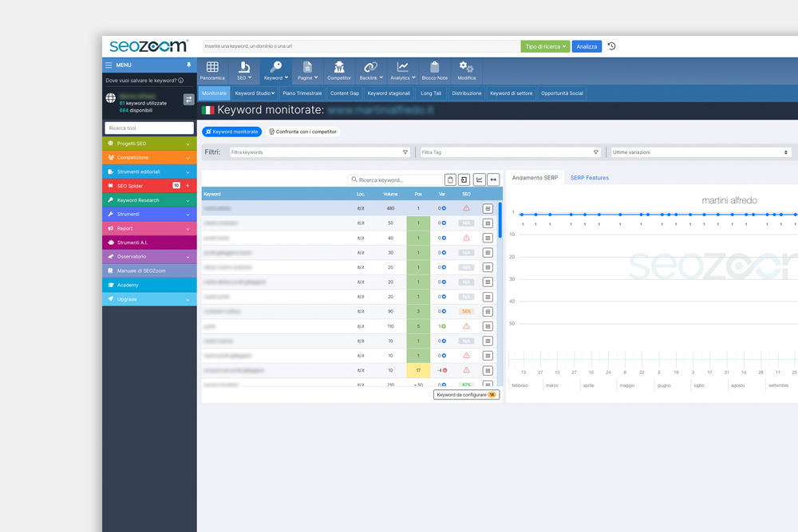Screen dimensions: 798x532
Task: Open row menu for the volume 90 keyword
Action: (488, 312)
